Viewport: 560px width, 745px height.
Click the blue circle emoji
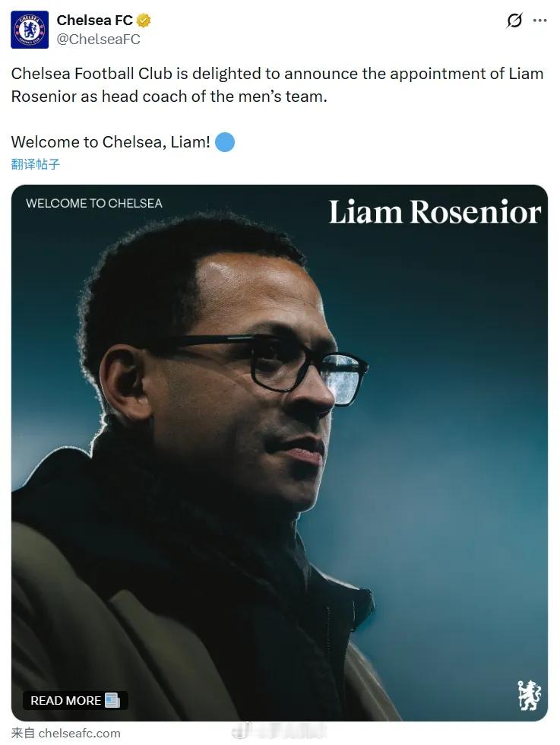click(225, 142)
